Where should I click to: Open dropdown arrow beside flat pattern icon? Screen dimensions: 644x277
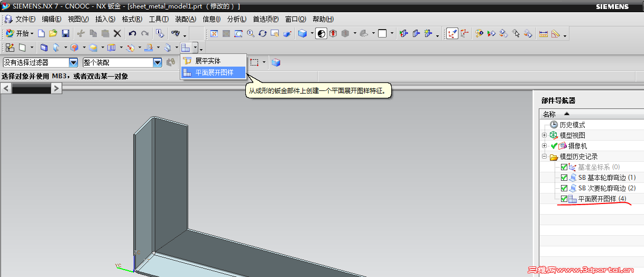tap(195, 48)
